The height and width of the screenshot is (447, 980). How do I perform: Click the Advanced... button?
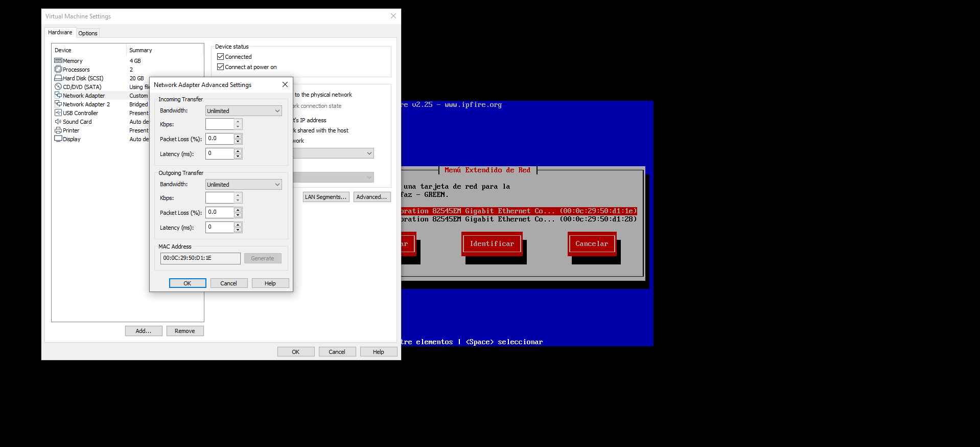(372, 197)
